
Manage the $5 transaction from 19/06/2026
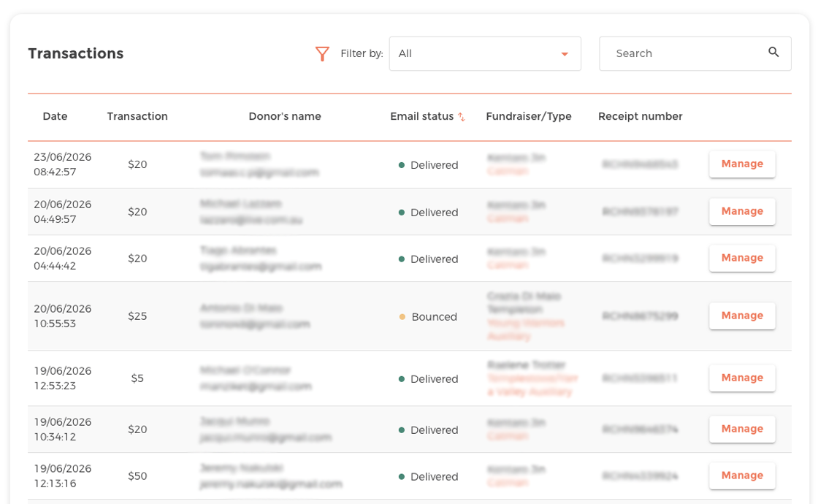pos(742,378)
